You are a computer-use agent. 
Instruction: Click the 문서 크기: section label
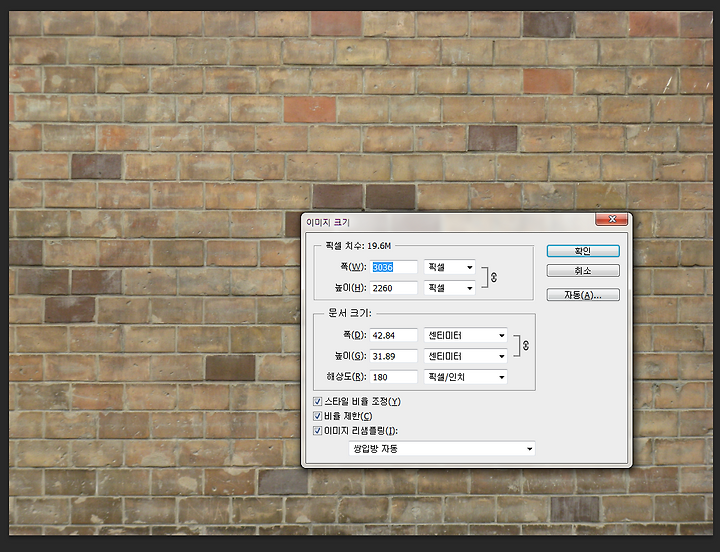click(x=350, y=313)
